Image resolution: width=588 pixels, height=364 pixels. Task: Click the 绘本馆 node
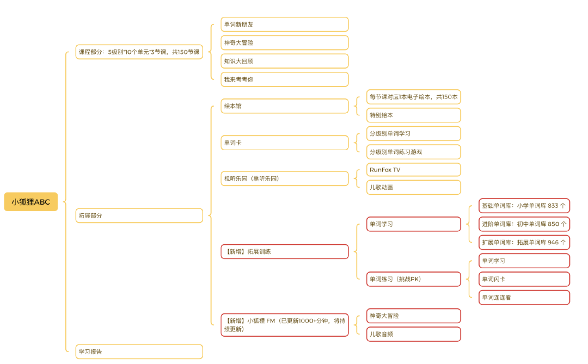pyautogui.click(x=284, y=106)
